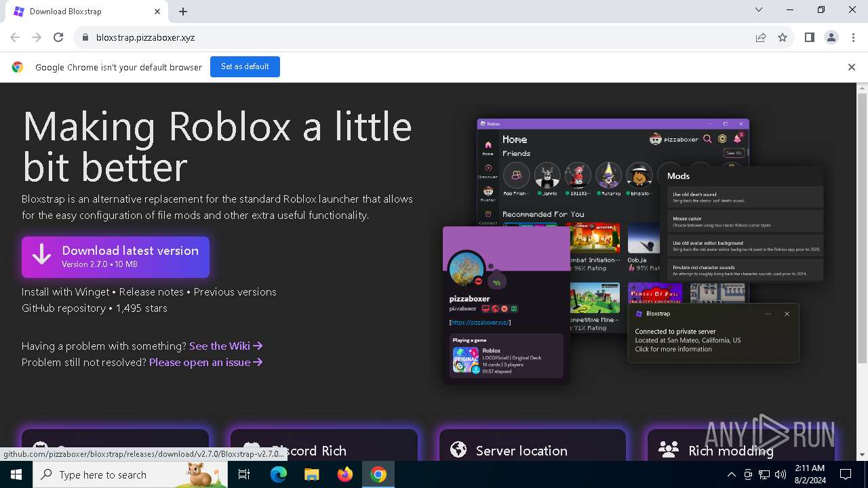Click the browser back arrow
Viewport: 868px width, 488px height.
point(15,37)
